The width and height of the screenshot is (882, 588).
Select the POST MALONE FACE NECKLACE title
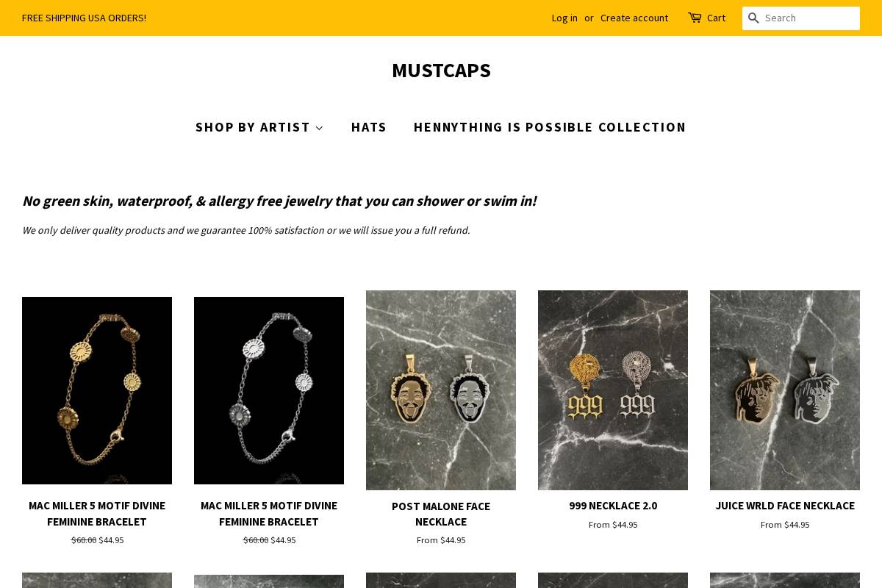pos(441,514)
